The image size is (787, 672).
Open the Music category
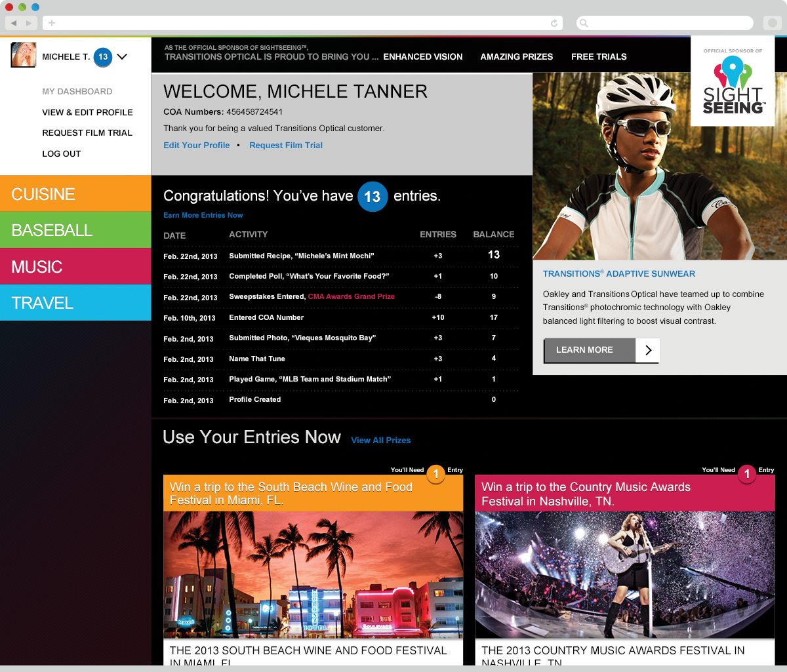tap(75, 266)
